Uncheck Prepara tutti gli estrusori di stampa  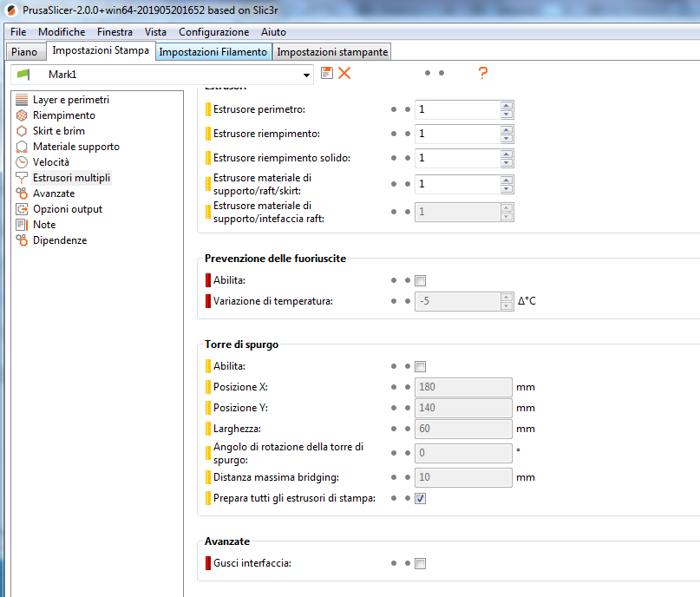pos(421,498)
